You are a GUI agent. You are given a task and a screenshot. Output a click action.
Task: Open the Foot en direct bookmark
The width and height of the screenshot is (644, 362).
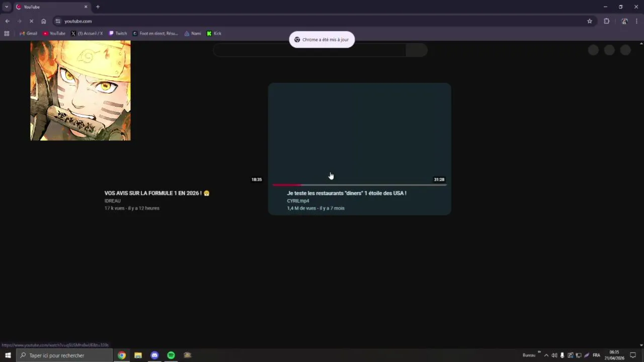click(155, 33)
